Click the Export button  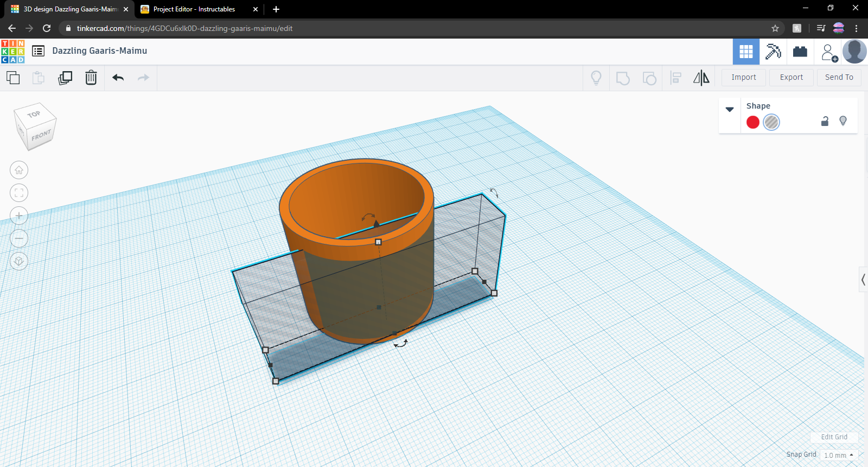tap(792, 78)
